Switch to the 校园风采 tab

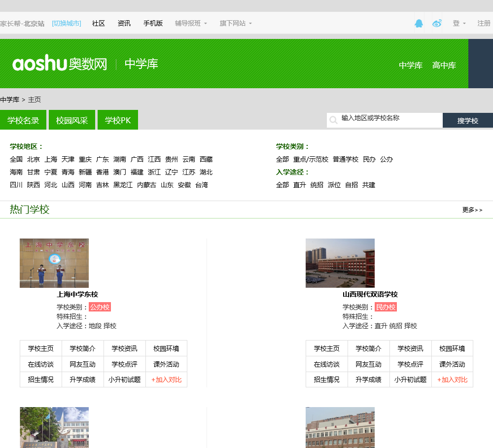click(x=72, y=120)
